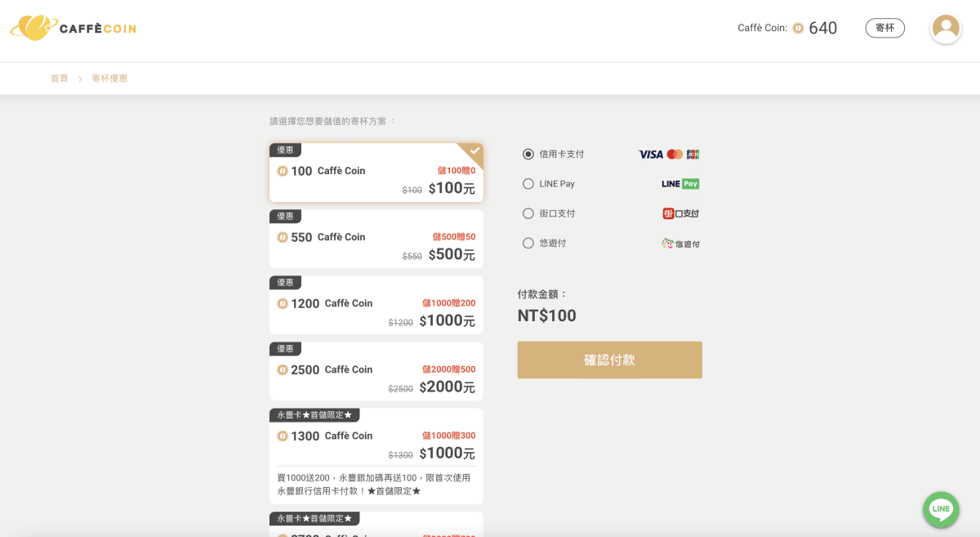Click the CaffèCoin logo
The height and width of the screenshot is (537, 980).
tap(73, 29)
